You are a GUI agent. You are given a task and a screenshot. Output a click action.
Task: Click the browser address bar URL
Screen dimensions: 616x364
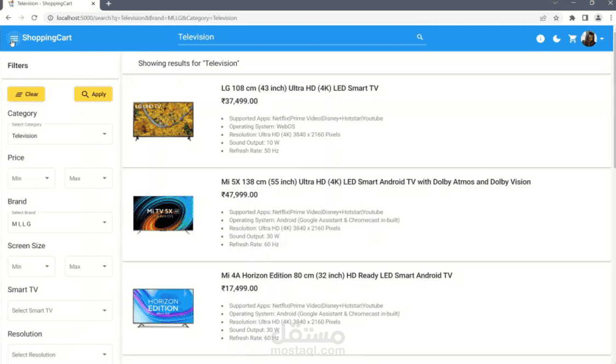click(x=146, y=18)
